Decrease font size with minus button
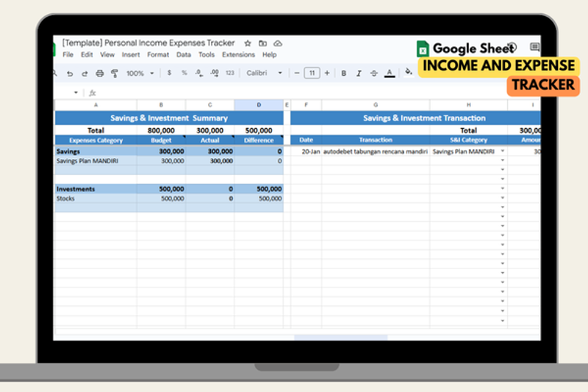The width and height of the screenshot is (588, 392). (x=297, y=73)
